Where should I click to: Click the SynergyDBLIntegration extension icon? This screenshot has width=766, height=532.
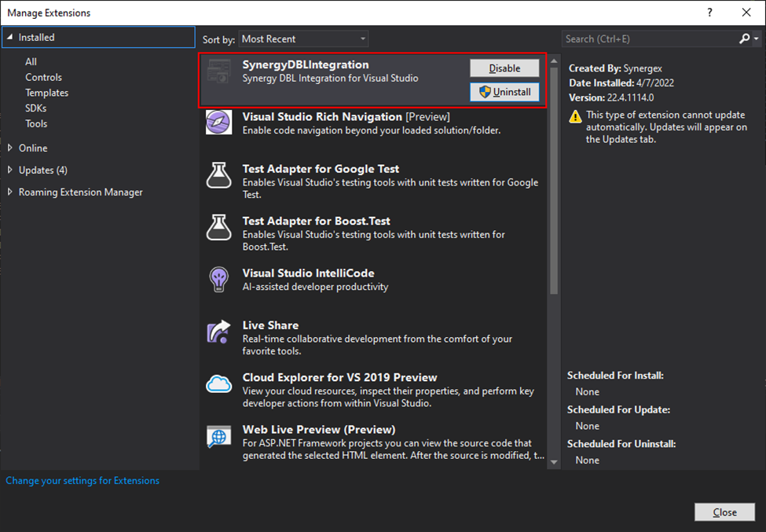pos(219,72)
